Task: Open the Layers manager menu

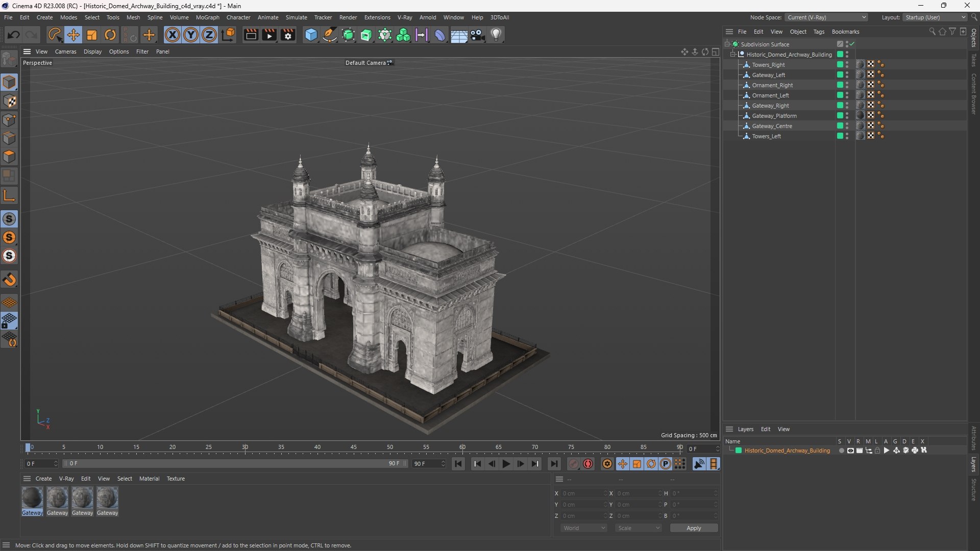Action: point(745,429)
